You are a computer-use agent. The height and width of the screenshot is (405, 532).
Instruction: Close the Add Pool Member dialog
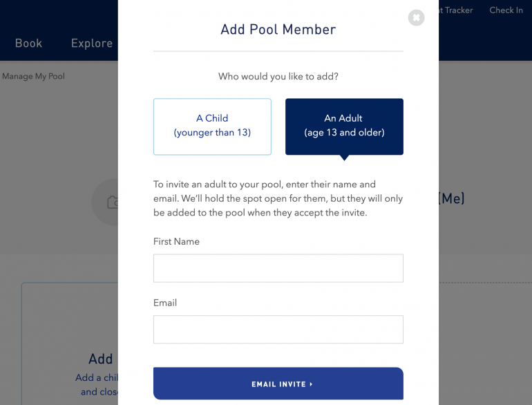click(416, 17)
